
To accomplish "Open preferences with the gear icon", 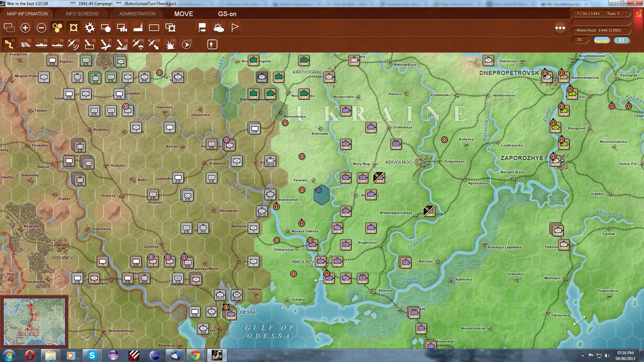I will click(x=90, y=28).
